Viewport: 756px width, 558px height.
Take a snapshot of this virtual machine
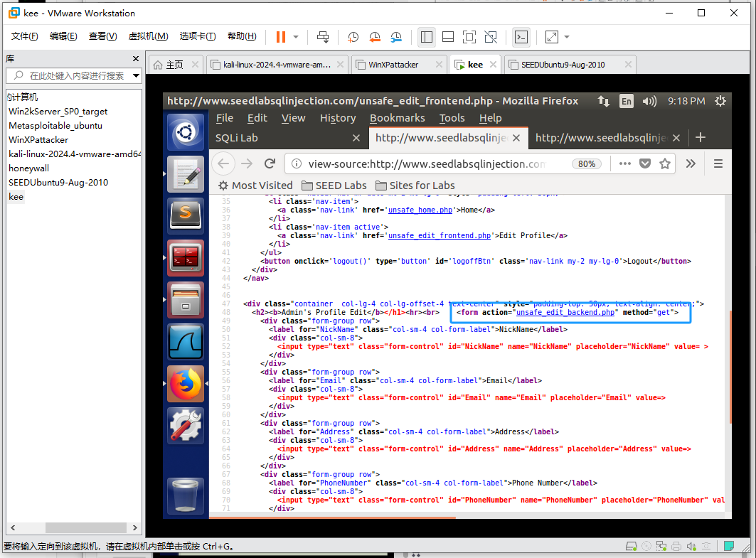tap(353, 37)
